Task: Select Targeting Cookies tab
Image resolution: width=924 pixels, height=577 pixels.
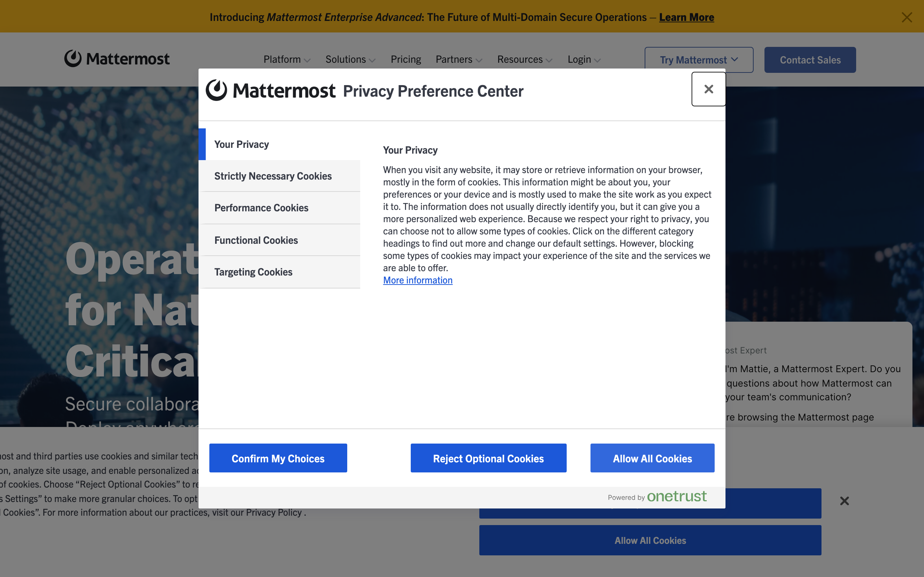Action: click(253, 272)
